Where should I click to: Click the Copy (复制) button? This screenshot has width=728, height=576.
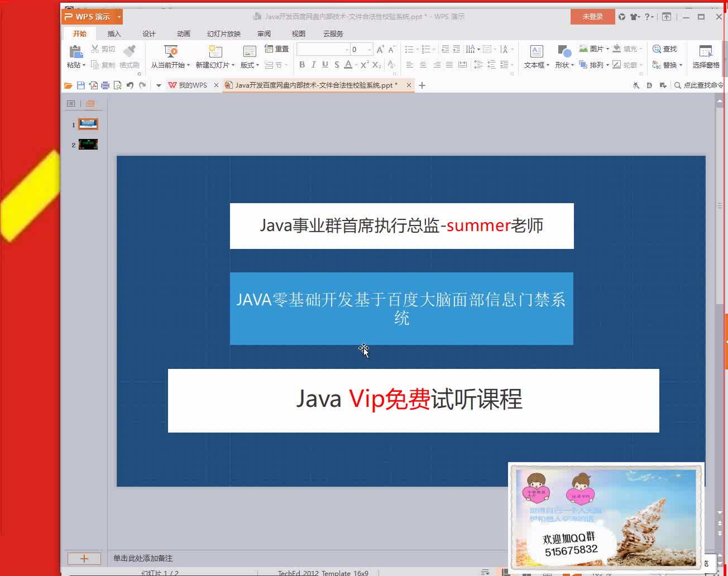103,65
